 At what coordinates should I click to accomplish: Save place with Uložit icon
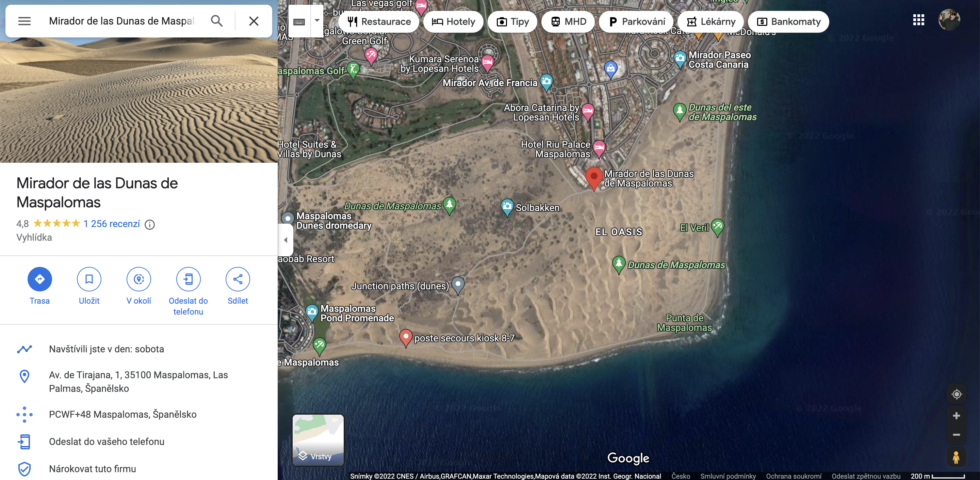(89, 279)
